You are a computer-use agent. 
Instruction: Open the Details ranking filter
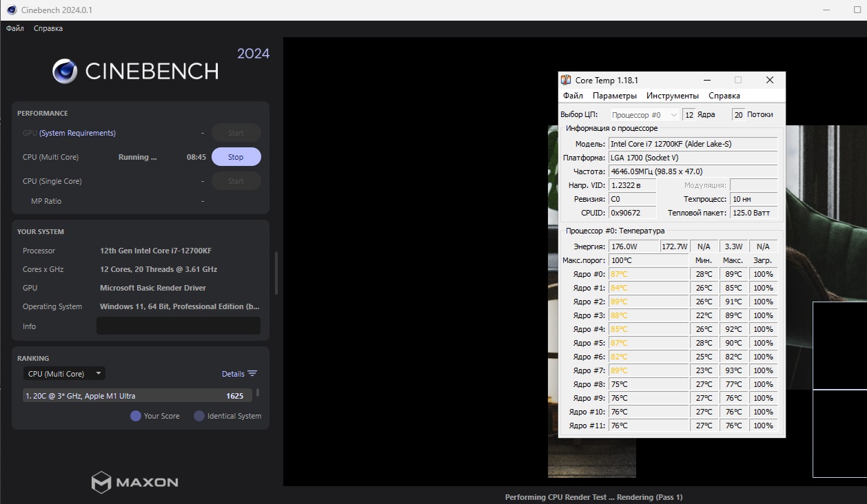pyautogui.click(x=233, y=374)
